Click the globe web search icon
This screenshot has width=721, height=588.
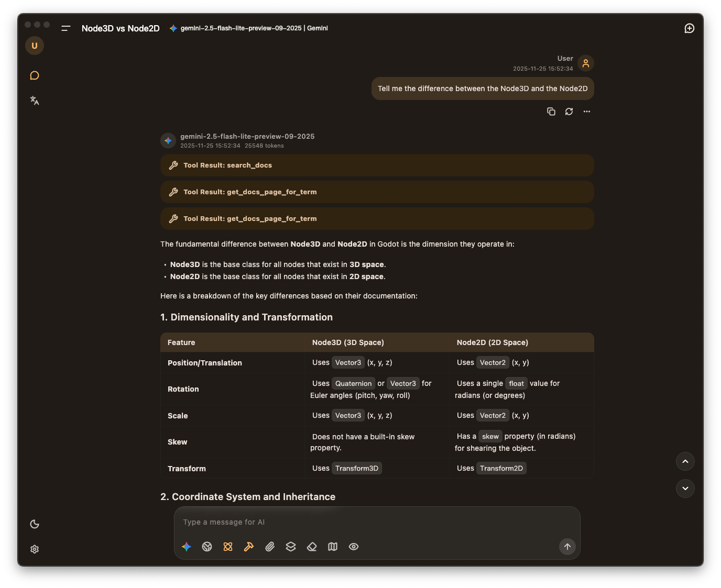point(207,547)
